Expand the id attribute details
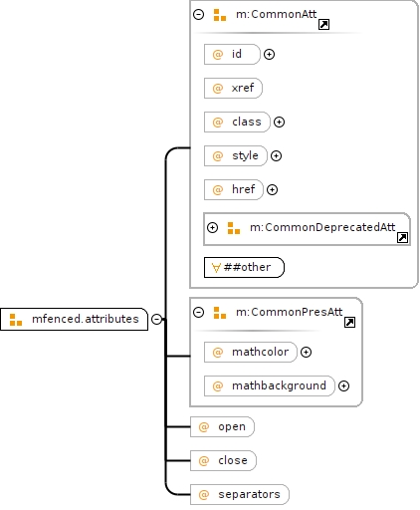The image size is (420, 510). (269, 54)
